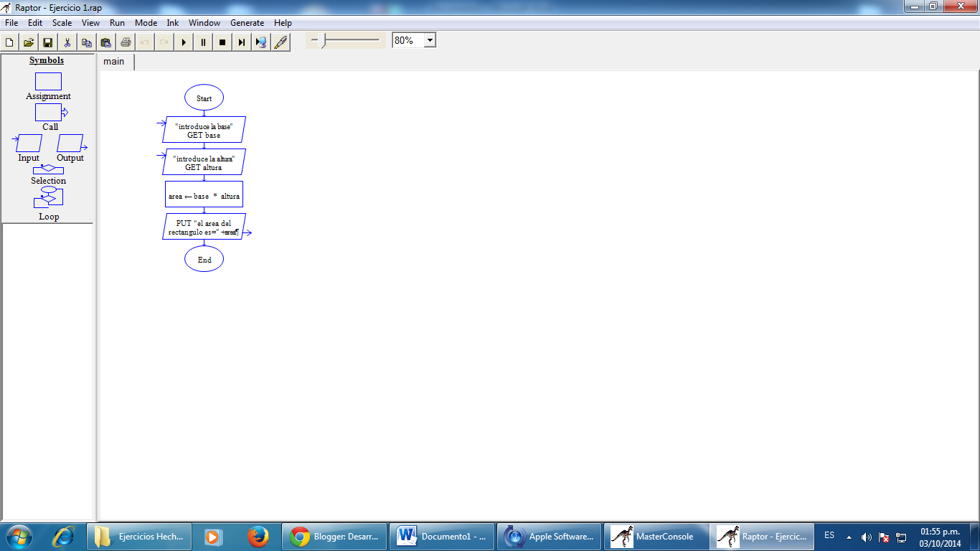Viewport: 980px width, 551px height.
Task: Pause flowchart execution
Action: click(x=203, y=42)
